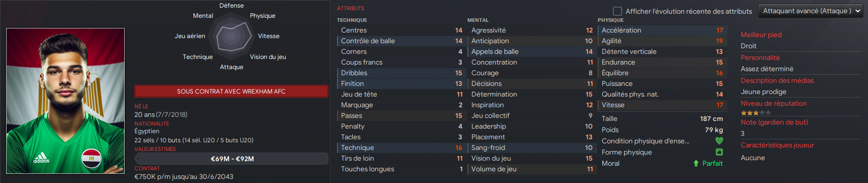868x183 pixels.
Task: Click the Egypt badge on the shirt
Action: 91,159
